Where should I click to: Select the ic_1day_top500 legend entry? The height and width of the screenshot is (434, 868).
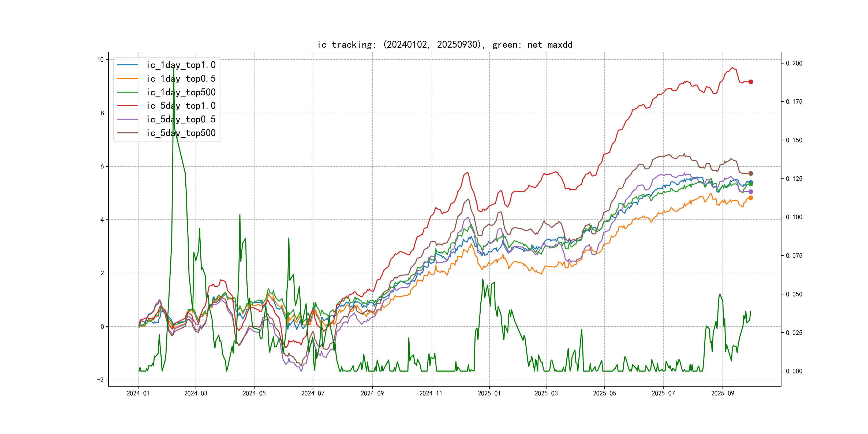181,92
